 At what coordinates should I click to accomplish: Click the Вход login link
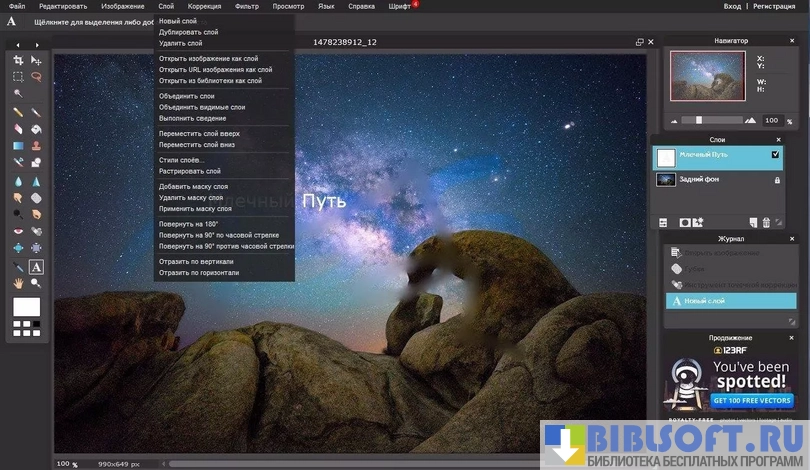click(733, 6)
